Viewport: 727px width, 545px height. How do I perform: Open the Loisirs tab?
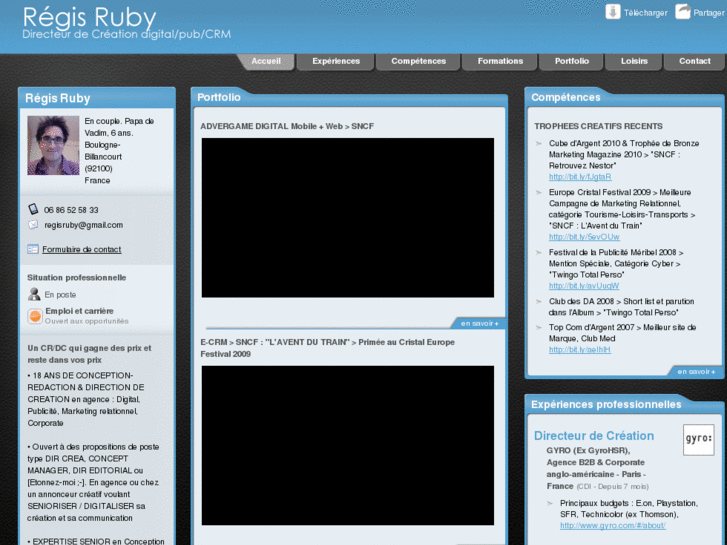(x=634, y=61)
